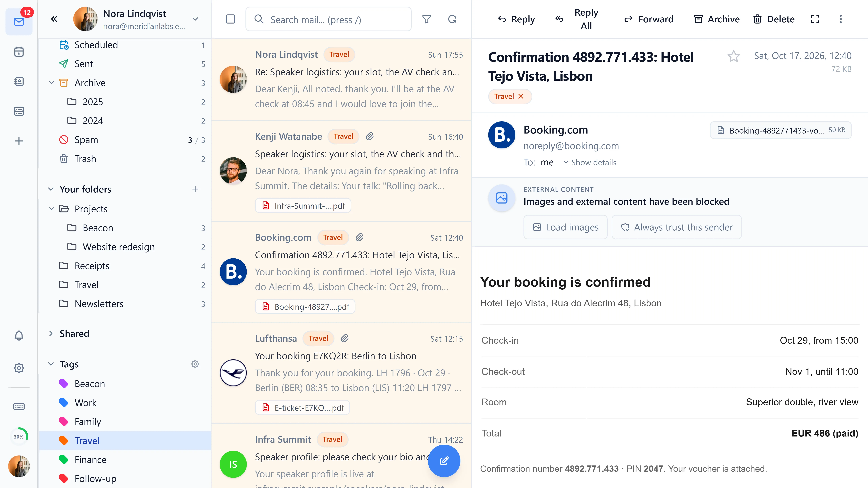Add a new app with plus icon
This screenshot has height=488, width=868.
click(19, 141)
